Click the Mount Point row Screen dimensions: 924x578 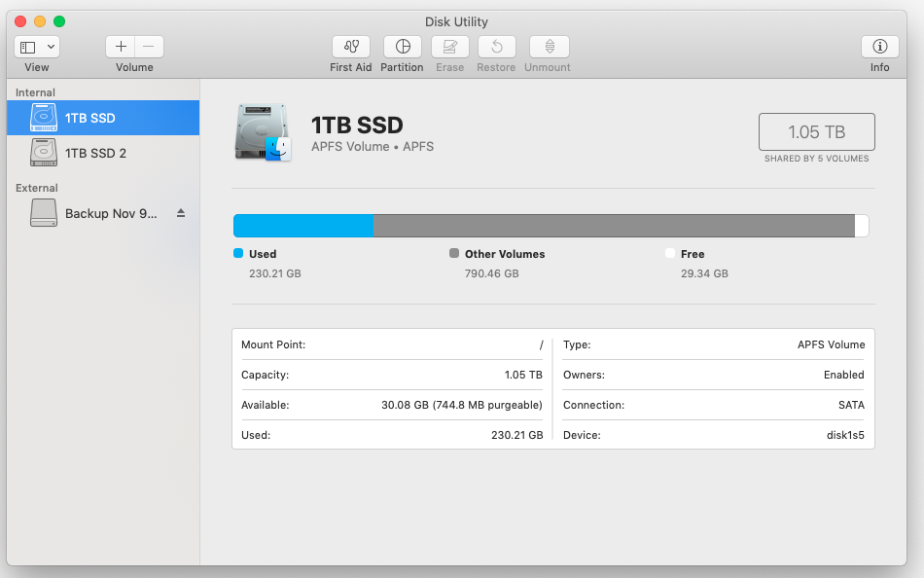point(392,344)
